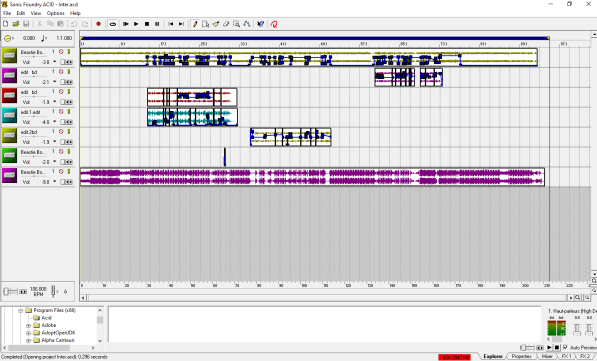Switch to the FX 1 tab
Screen dimensions: 597x361
(x=566, y=356)
